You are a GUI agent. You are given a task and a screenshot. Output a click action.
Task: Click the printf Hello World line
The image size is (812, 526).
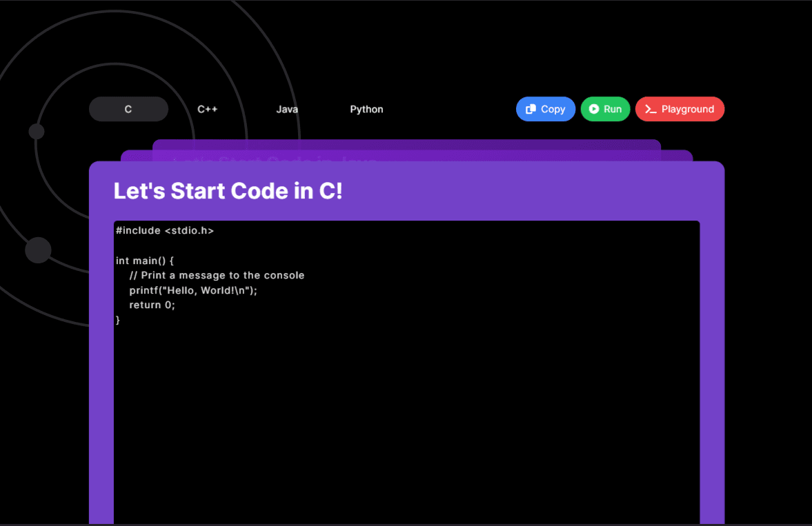pyautogui.click(x=193, y=290)
